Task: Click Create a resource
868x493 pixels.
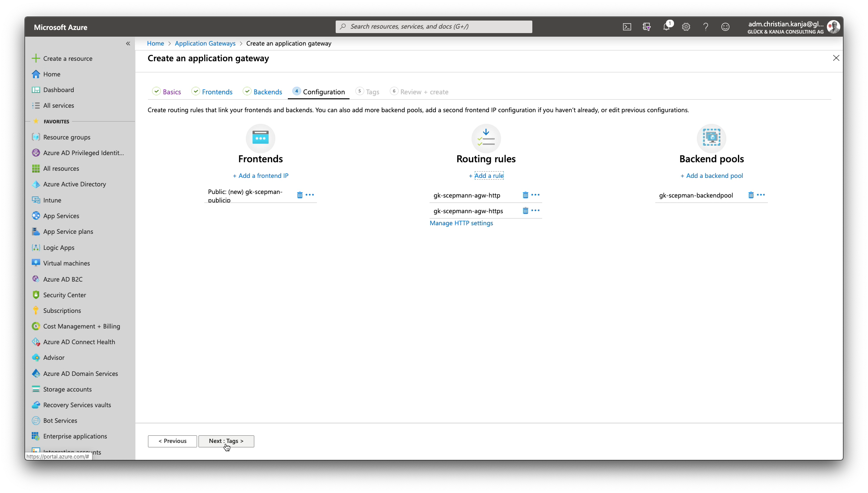Action: (63, 59)
